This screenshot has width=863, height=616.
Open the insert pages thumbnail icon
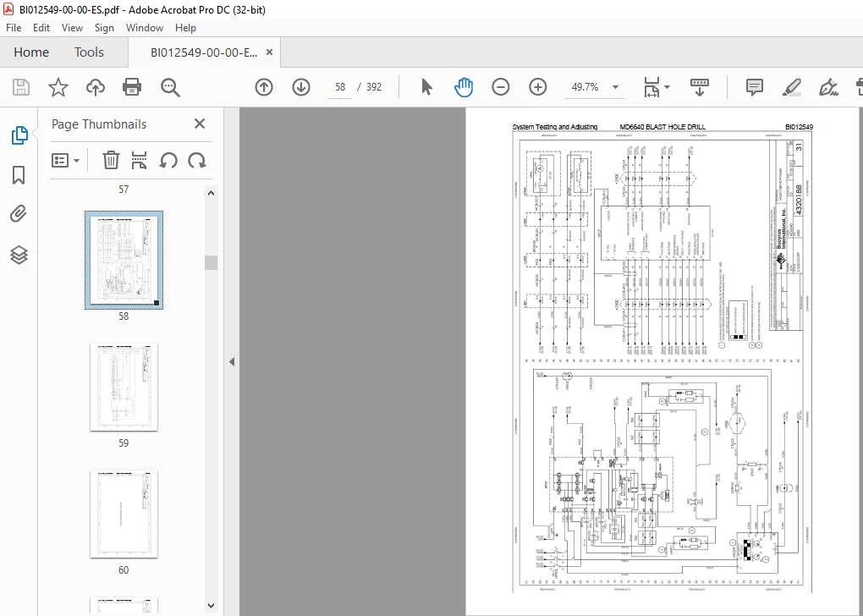coord(140,160)
